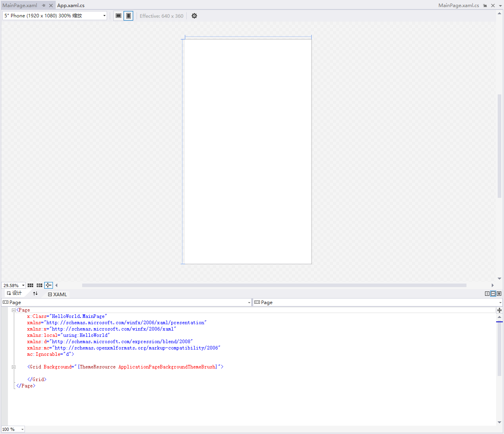Click code editor vertical scroll up arrow
The height and width of the screenshot is (434, 504).
tap(500, 317)
